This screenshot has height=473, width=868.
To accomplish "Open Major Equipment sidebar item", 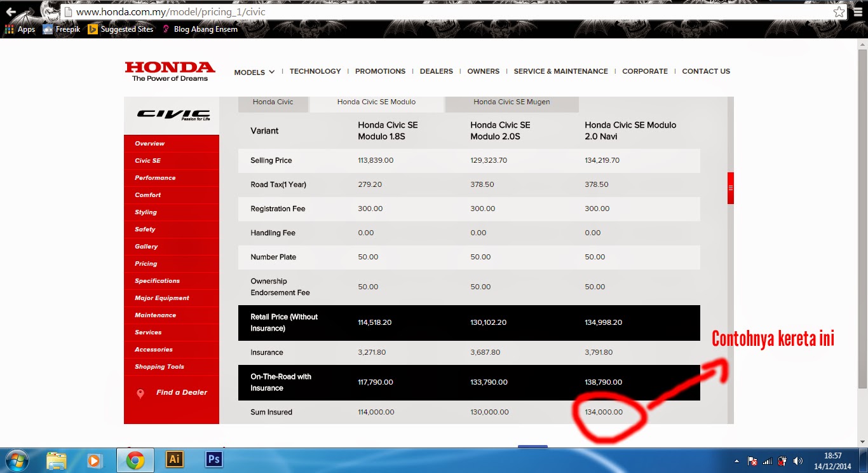I will click(172, 298).
